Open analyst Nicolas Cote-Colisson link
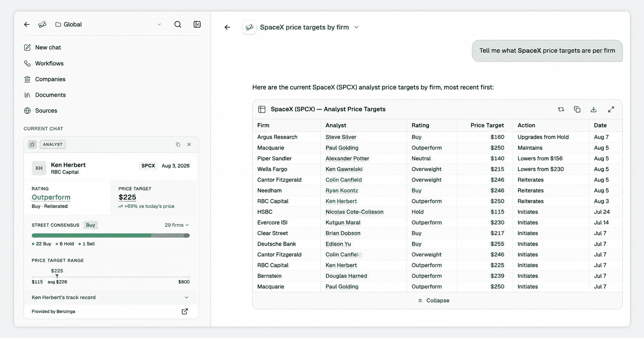 click(354, 212)
